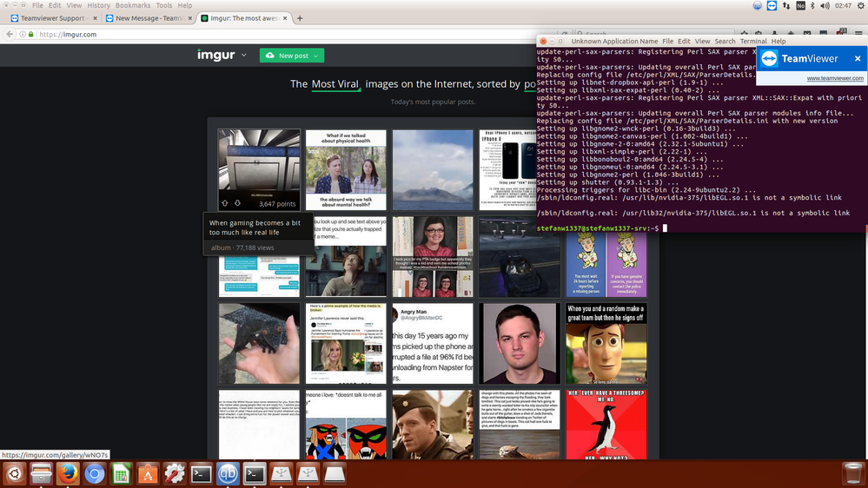Switch to the New Message TeamViewer tab
The height and width of the screenshot is (488, 868).
(x=149, y=18)
